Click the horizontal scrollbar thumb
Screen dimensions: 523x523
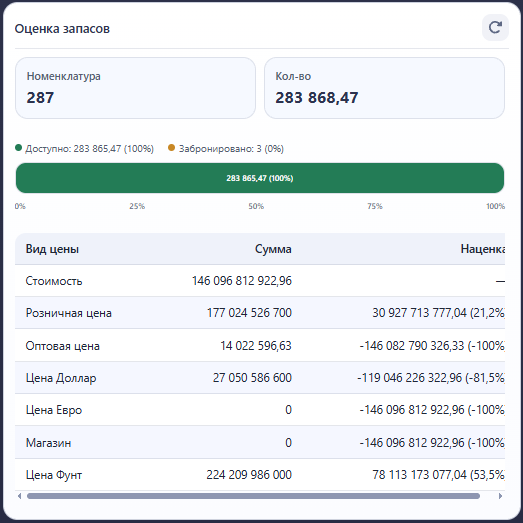[253, 496]
